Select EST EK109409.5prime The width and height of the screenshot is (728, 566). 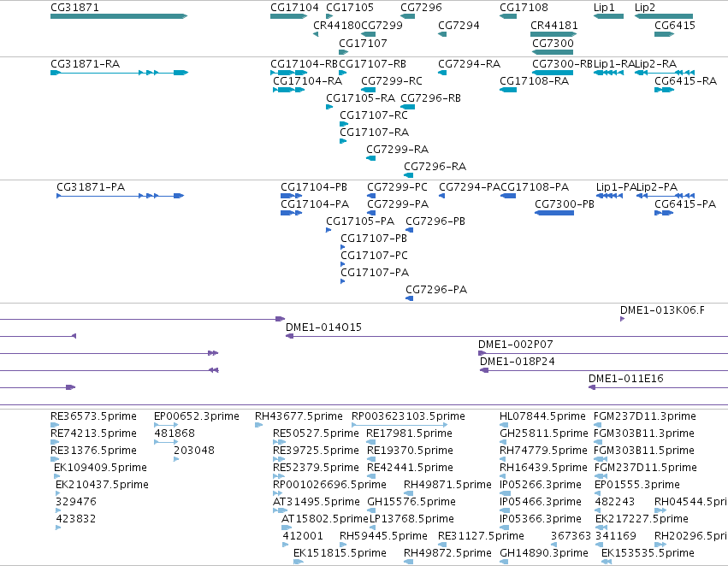tap(57, 476)
